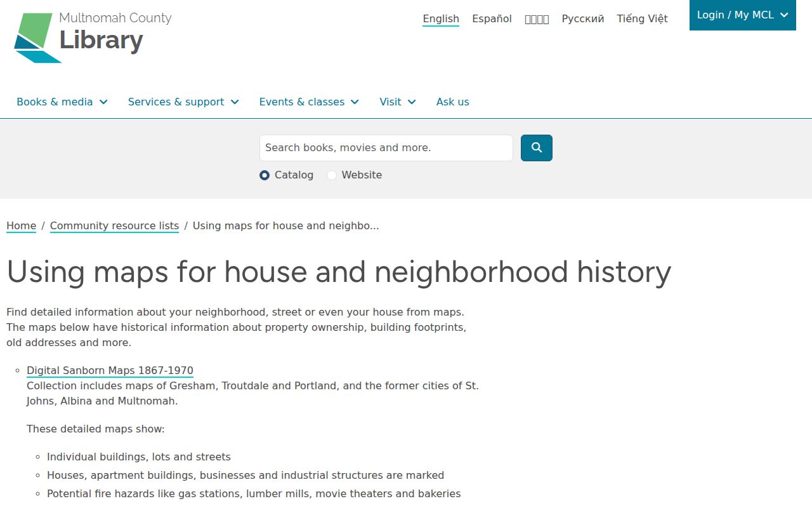Expand the Services & support menu
This screenshot has width=812, height=508.
[183, 102]
